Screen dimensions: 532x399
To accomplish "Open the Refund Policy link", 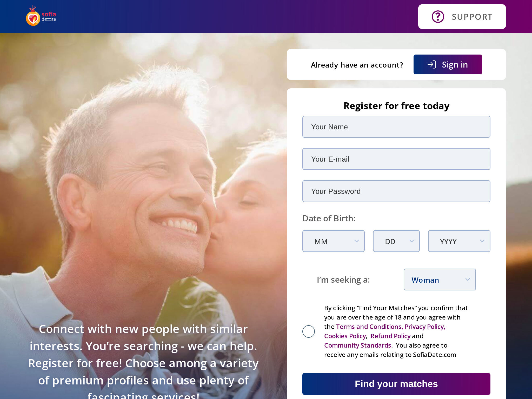I will tap(390, 336).
